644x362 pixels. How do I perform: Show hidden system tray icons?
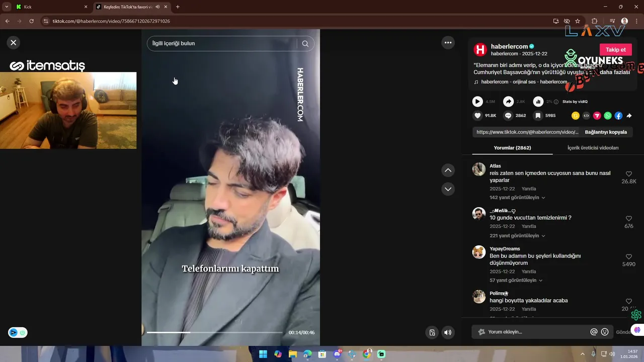pos(583,354)
